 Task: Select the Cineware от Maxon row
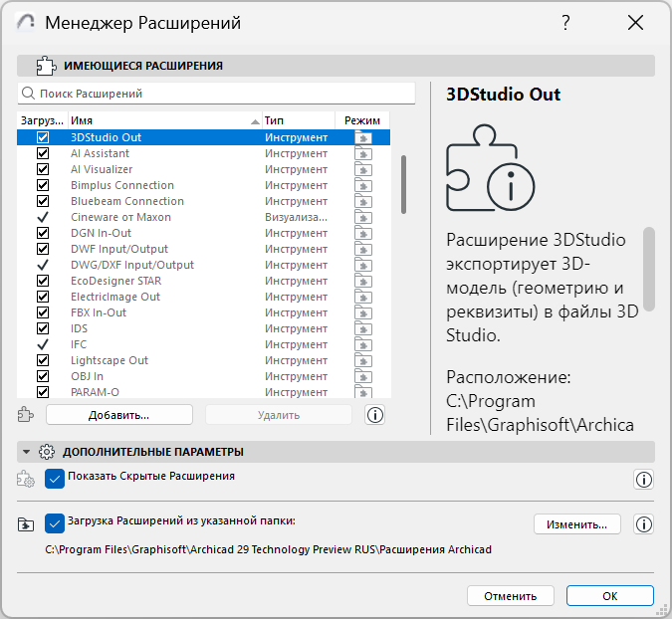pyautogui.click(x=203, y=217)
